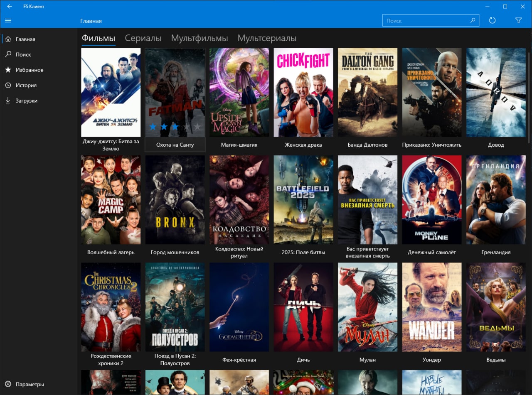Open the Магия-шмагия poster
Screen dimensions: 532x395
point(239,93)
